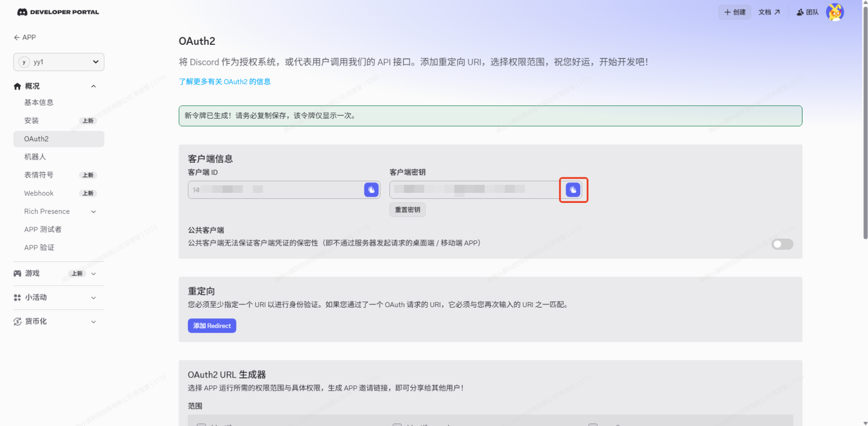This screenshot has width=868, height=426.
Task: Click the Discord Developer Portal logo
Action: pos(58,12)
